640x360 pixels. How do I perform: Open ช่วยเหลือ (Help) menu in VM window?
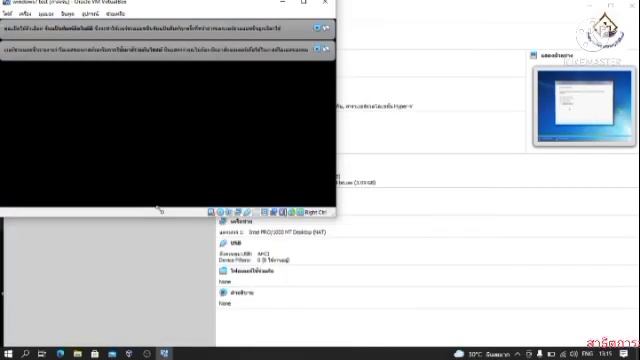(x=116, y=14)
